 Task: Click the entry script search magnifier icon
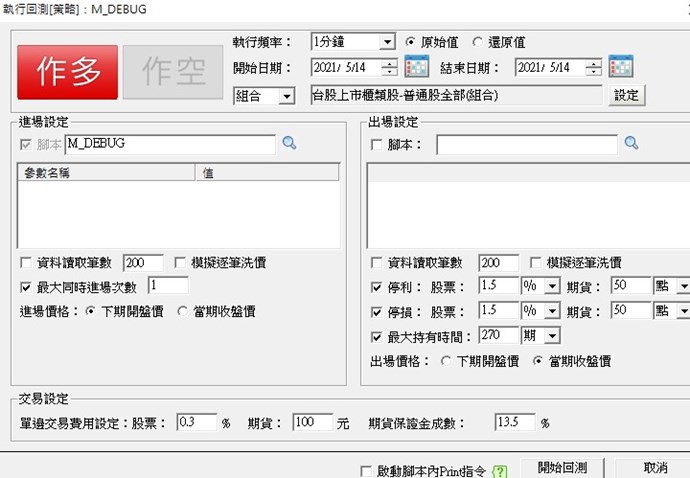click(289, 144)
